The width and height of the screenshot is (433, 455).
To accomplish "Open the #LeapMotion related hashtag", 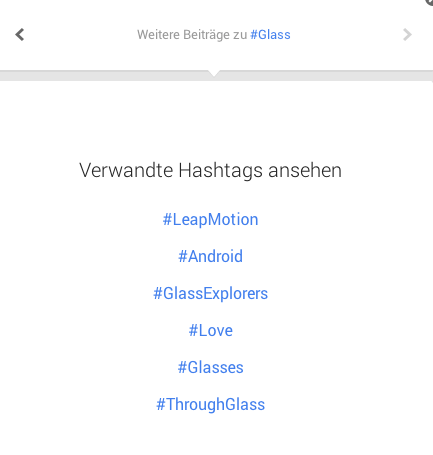I will tap(210, 220).
